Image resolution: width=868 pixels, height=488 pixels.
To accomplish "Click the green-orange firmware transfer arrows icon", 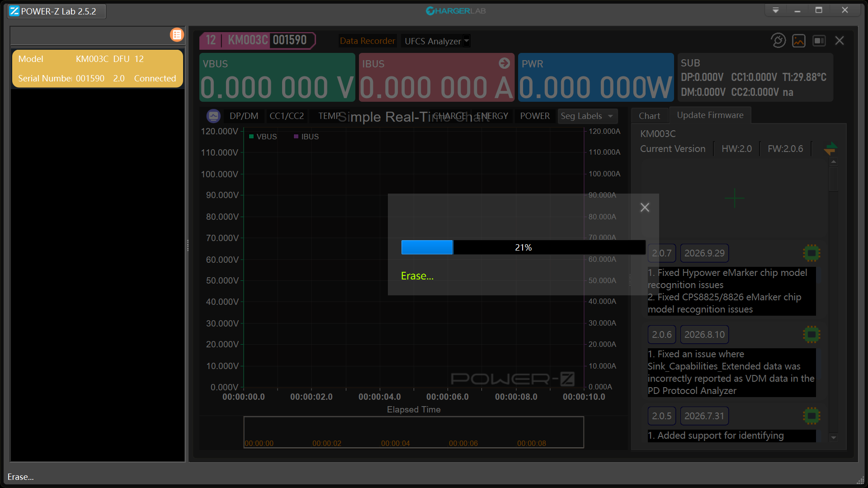I will 830,148.
